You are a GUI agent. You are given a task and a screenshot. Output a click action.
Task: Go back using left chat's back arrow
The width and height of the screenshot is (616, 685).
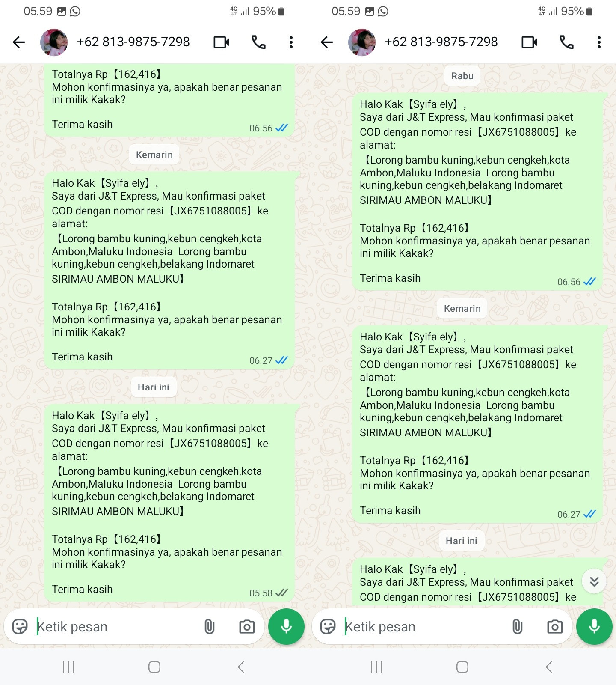tap(19, 42)
